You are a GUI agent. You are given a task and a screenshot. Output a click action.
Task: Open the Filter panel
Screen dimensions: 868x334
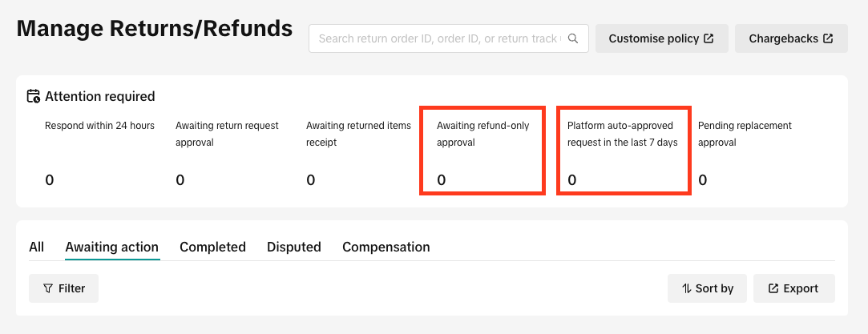tap(63, 288)
